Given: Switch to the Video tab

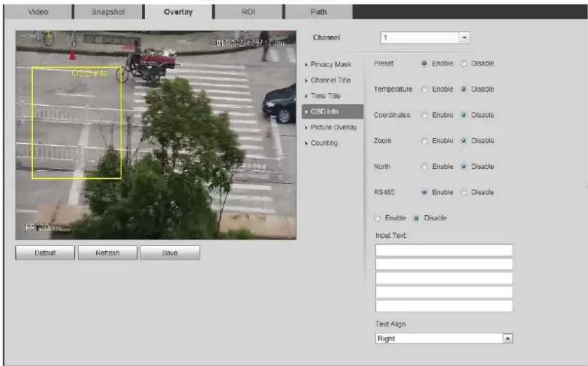Looking at the screenshot, I should tap(38, 12).
